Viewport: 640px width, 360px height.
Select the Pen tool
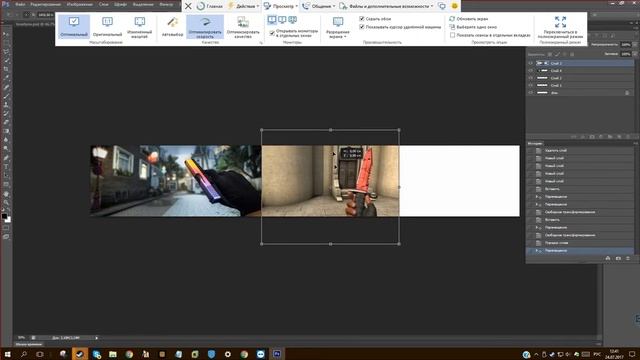pyautogui.click(x=6, y=158)
